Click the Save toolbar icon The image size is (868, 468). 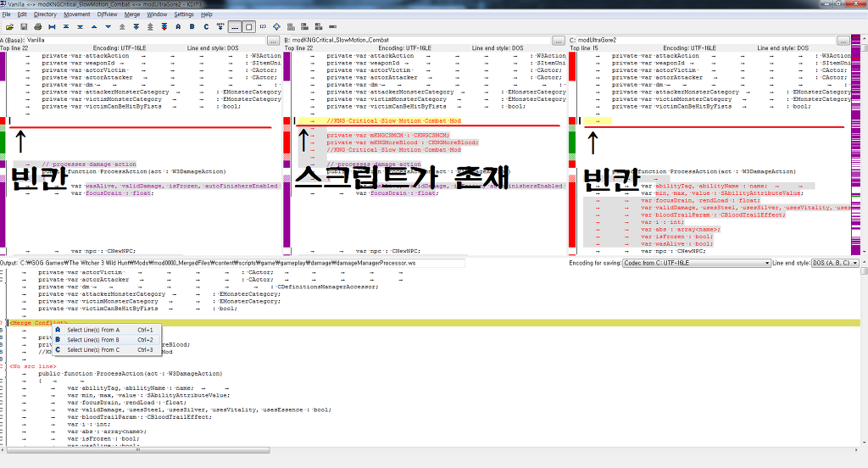coord(24,27)
